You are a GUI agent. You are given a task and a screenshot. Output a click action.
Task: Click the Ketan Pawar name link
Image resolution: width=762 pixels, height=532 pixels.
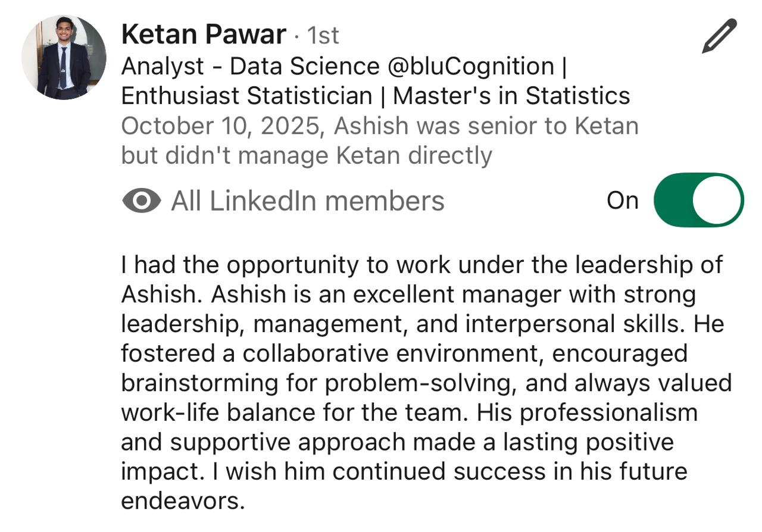pyautogui.click(x=203, y=35)
